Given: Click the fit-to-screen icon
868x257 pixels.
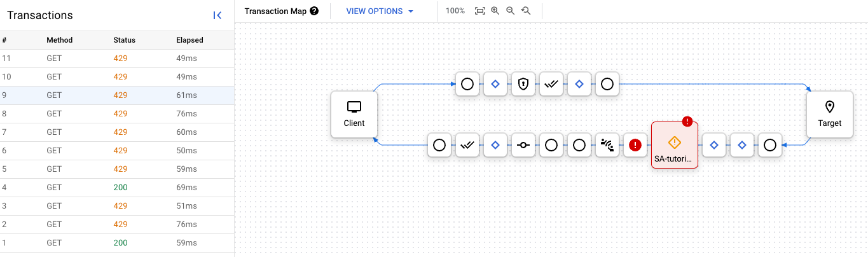Looking at the screenshot, I should pos(480,11).
